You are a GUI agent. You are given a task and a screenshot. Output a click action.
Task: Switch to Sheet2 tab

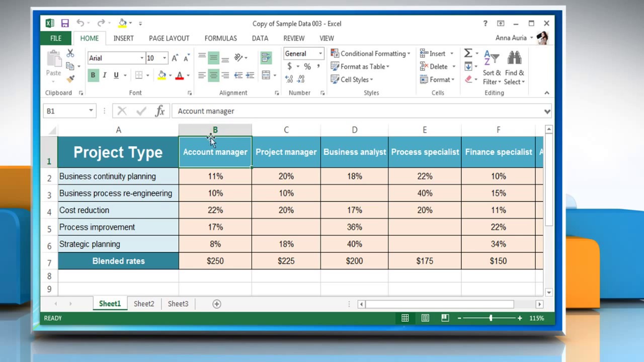[x=144, y=304]
